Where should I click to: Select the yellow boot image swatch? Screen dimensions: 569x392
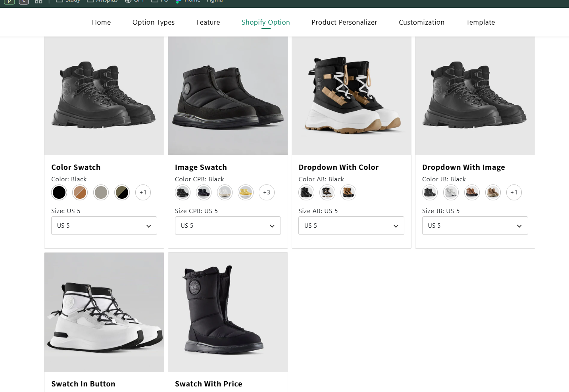point(246,192)
